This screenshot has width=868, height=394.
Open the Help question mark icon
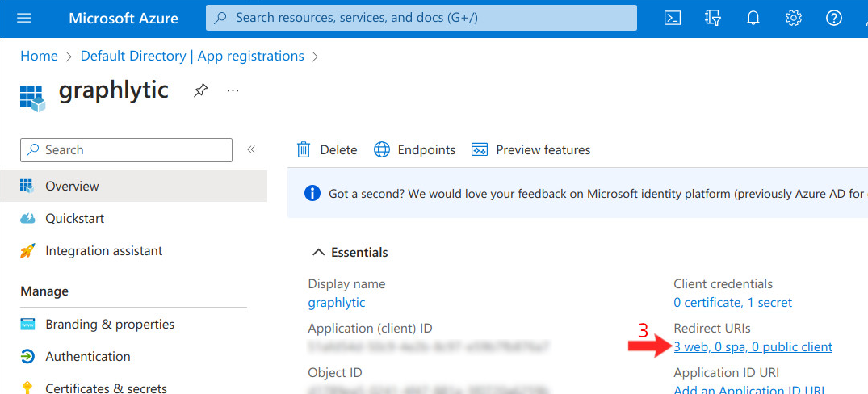(833, 19)
